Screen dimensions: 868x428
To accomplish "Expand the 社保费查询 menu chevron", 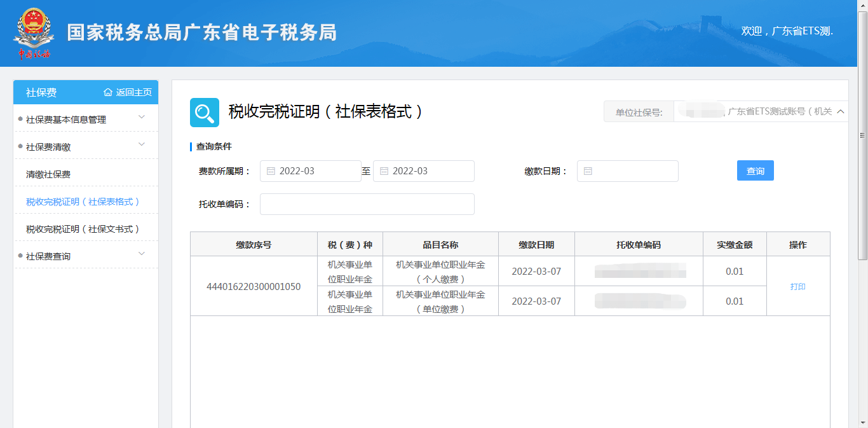I will pyautogui.click(x=142, y=254).
